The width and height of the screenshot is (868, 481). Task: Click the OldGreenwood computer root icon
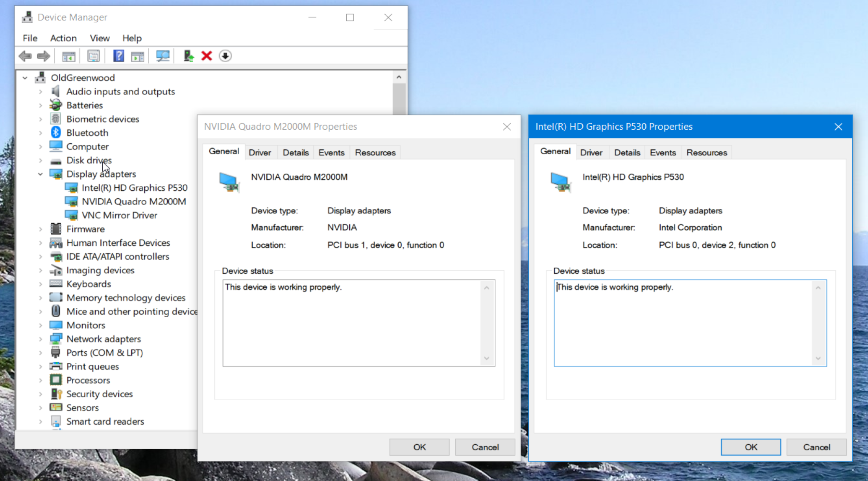(41, 77)
